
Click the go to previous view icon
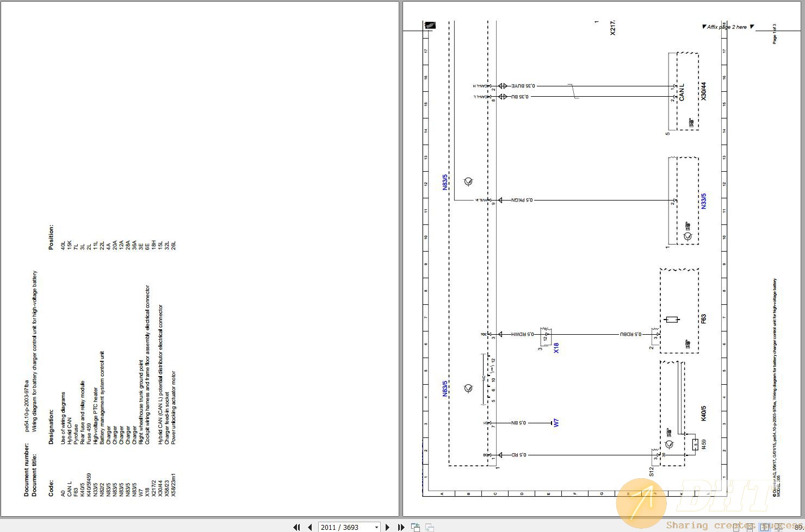tap(416, 527)
